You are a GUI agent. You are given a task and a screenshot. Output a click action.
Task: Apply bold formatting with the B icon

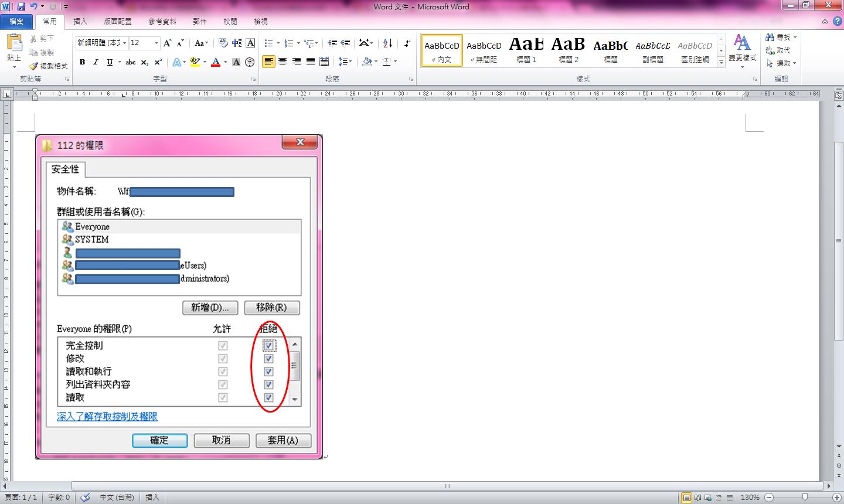[82, 62]
